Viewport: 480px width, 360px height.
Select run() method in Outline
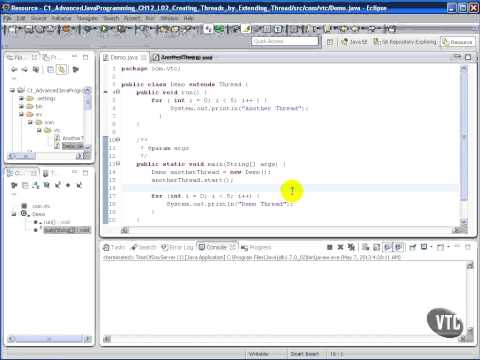click(53, 222)
